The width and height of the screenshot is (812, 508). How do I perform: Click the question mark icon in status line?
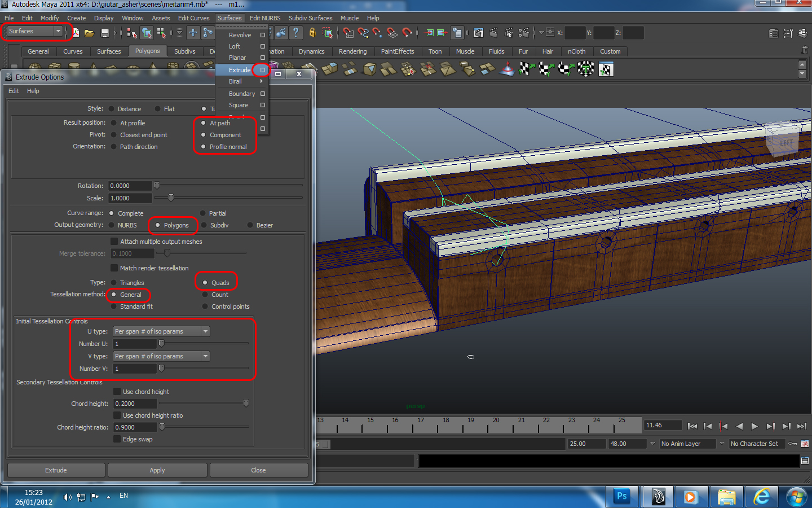point(295,33)
